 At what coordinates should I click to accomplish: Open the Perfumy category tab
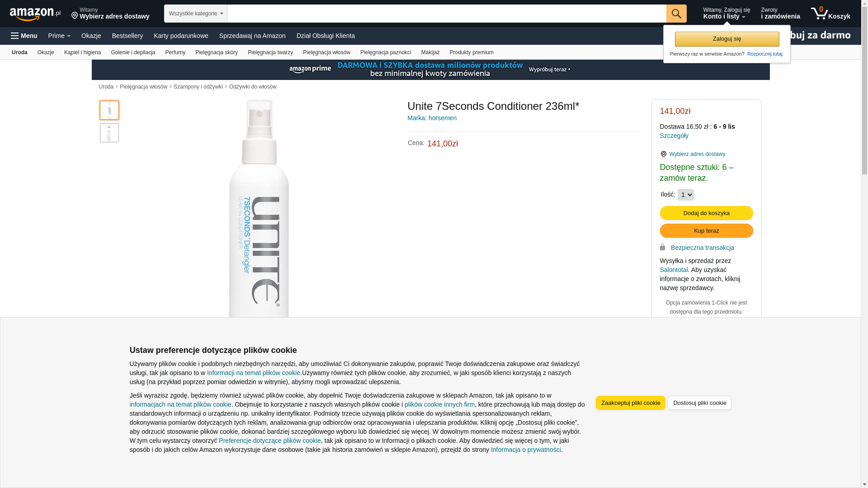point(175,52)
